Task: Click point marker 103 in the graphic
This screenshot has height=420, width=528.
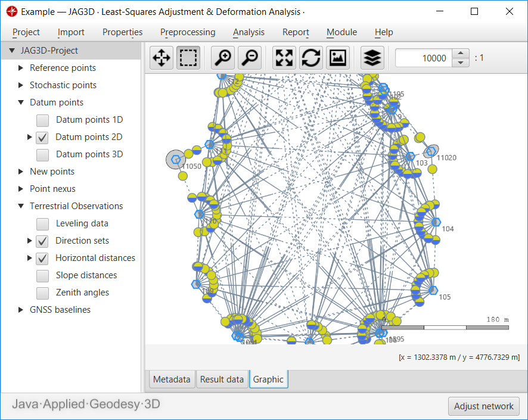Action: click(x=410, y=157)
